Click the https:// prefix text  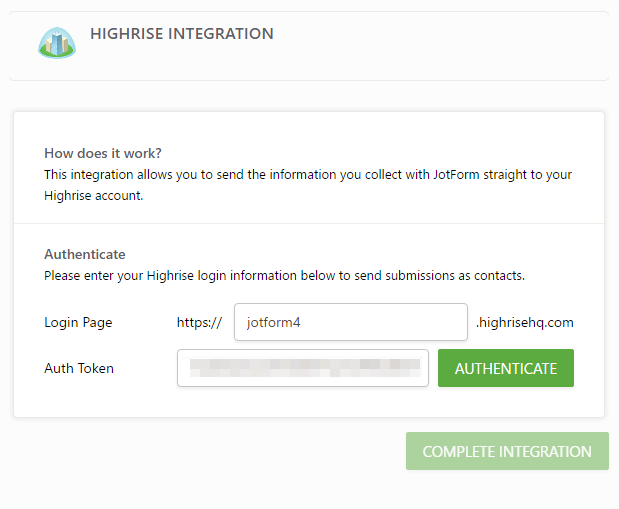pyautogui.click(x=199, y=322)
